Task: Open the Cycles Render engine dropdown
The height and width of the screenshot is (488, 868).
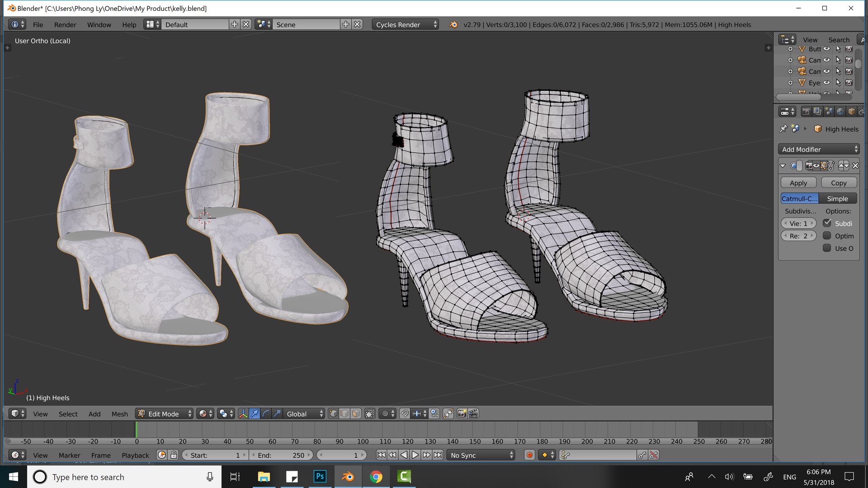Action: click(x=406, y=24)
